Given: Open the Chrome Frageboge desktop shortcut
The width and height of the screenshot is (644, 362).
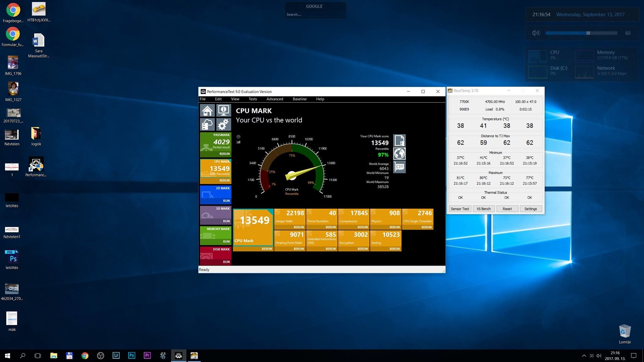Looking at the screenshot, I should (13, 13).
